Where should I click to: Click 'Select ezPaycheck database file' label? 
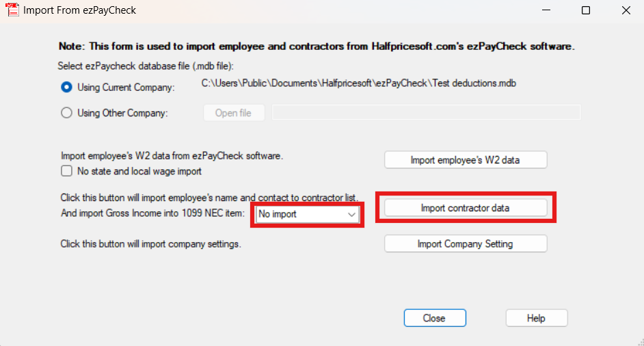pos(146,66)
